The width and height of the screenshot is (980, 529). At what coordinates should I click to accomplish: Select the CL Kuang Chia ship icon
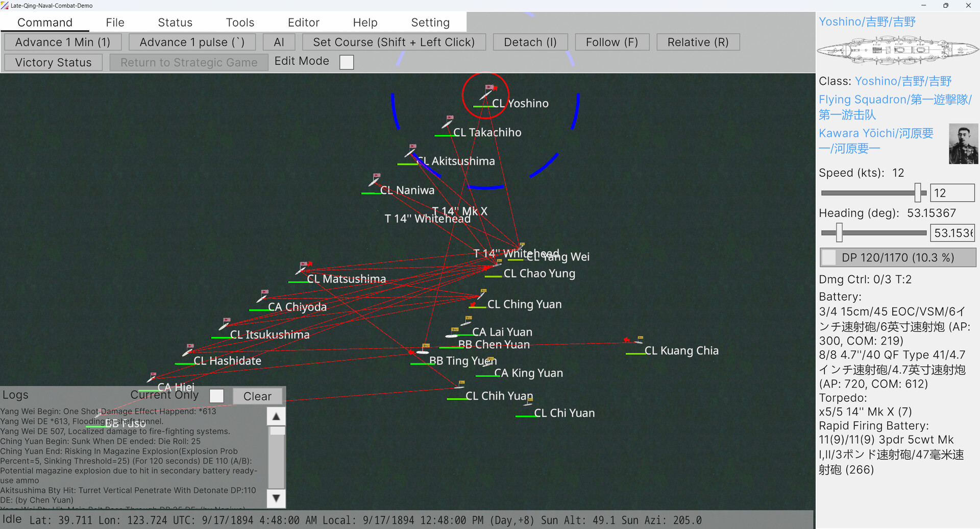pyautogui.click(x=638, y=341)
